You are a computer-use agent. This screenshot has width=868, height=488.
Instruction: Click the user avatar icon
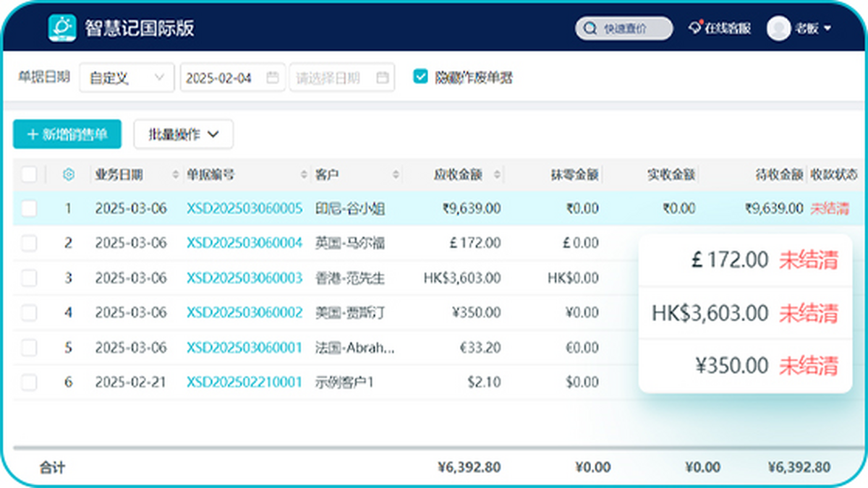778,28
